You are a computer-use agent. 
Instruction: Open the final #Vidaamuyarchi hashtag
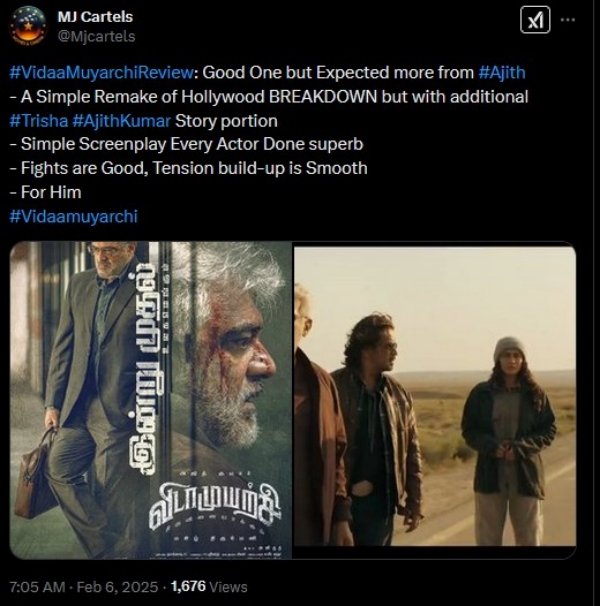pyautogui.click(x=73, y=216)
